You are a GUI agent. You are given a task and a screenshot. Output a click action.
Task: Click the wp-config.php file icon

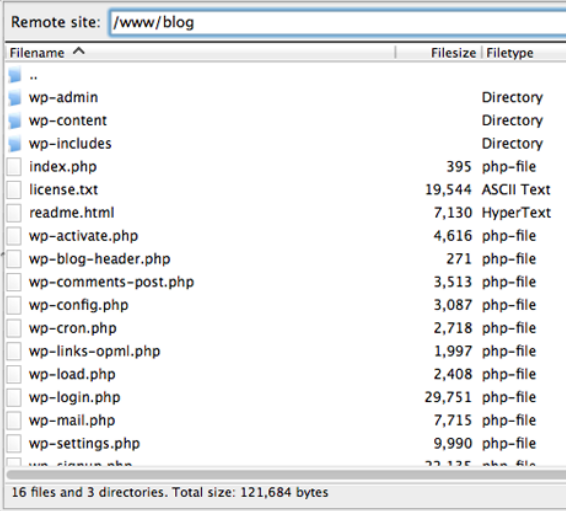click(14, 305)
